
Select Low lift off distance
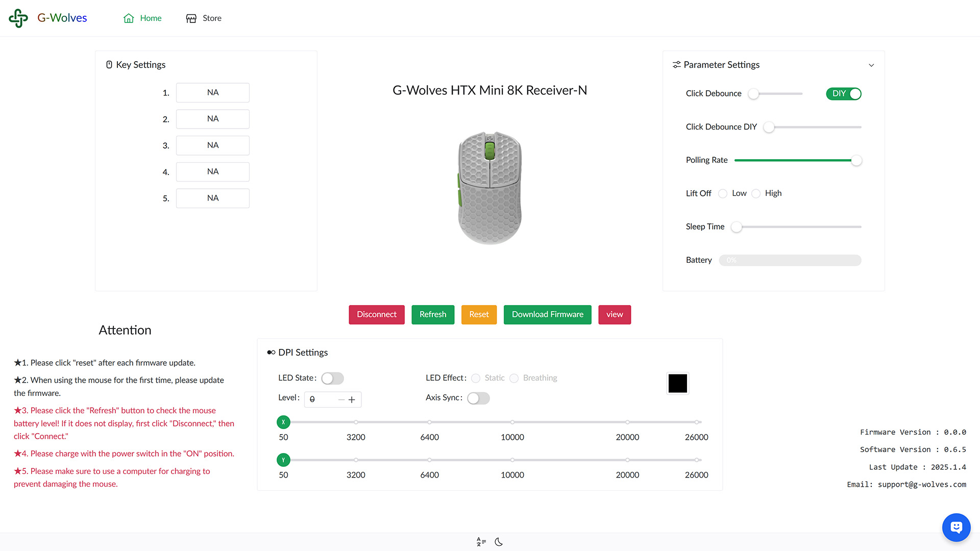point(723,193)
